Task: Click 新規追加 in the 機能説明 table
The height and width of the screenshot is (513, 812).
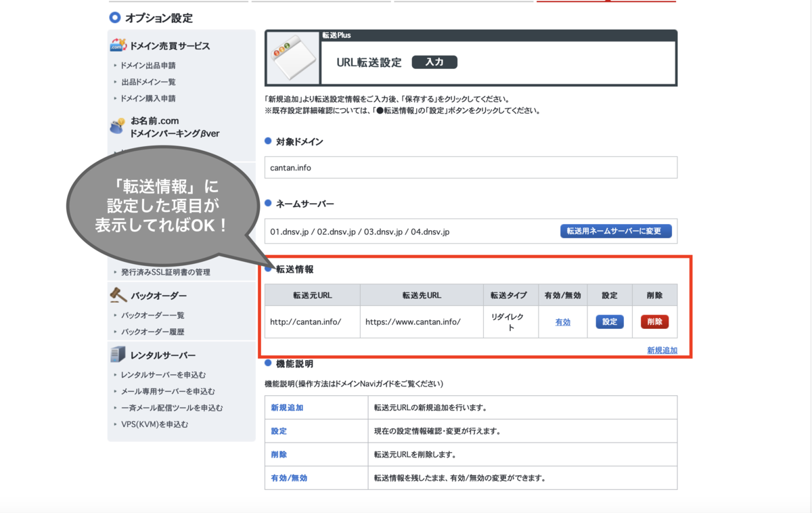Action: pyautogui.click(x=287, y=408)
